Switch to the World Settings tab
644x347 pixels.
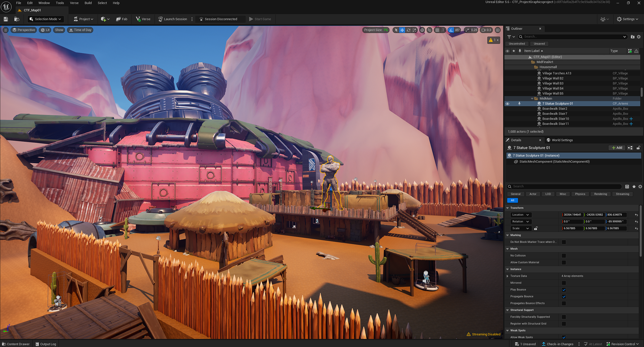[x=560, y=140]
